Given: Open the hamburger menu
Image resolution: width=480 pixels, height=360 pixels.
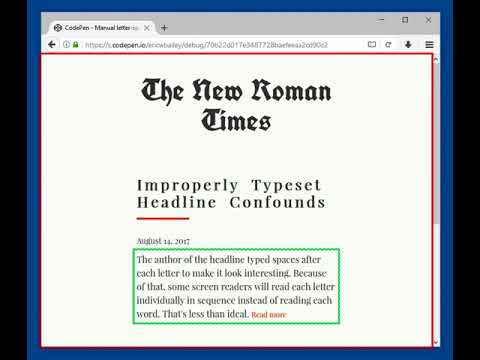Looking at the screenshot, I should click(429, 44).
